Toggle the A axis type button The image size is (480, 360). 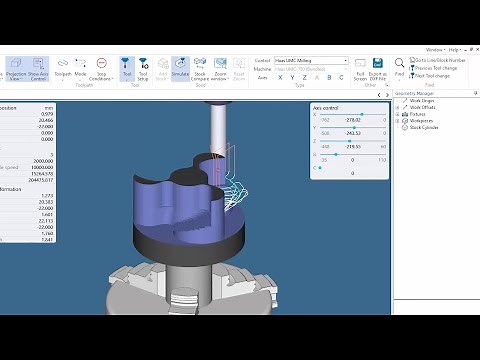coord(317,78)
